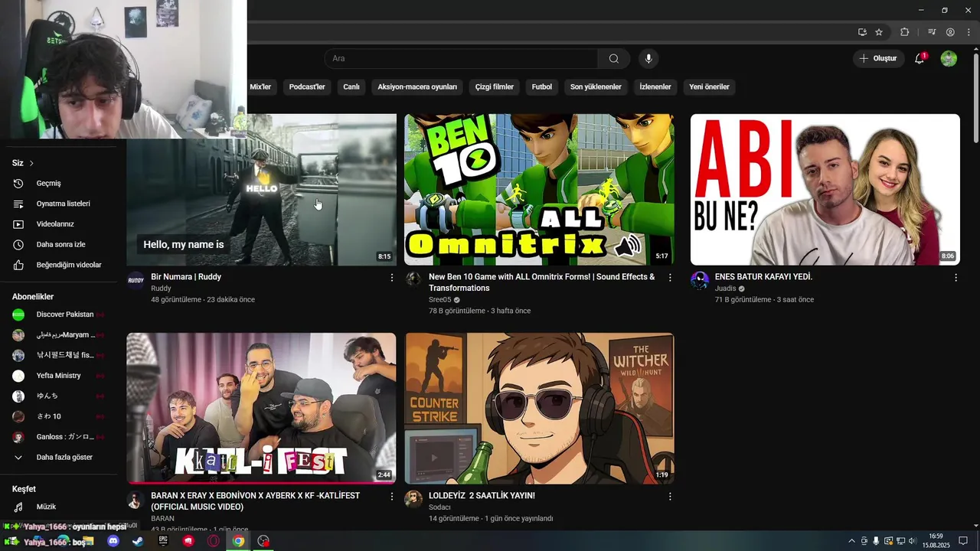This screenshot has width=980, height=551.
Task: Open Chrome three-dot menu
Action: point(968,32)
